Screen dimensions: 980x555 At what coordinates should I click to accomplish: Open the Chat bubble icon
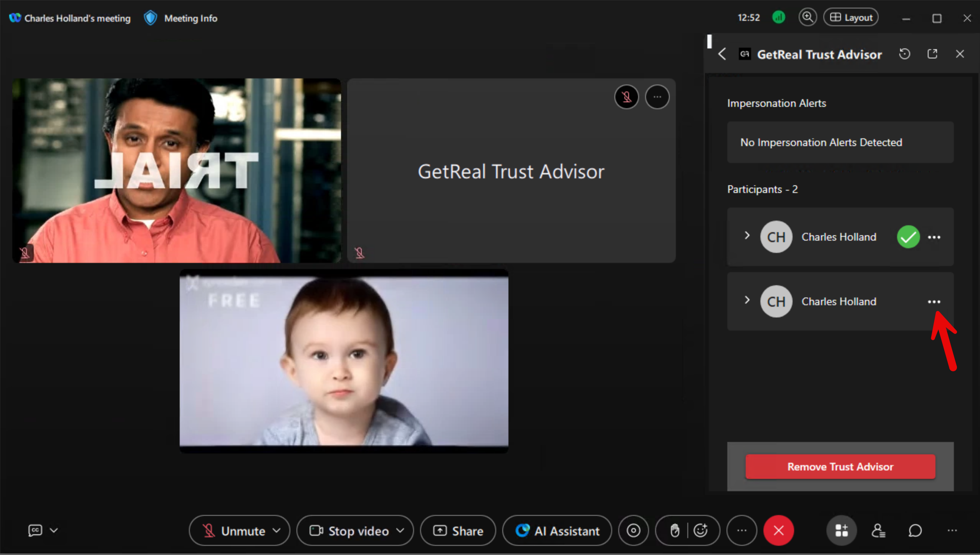(915, 531)
